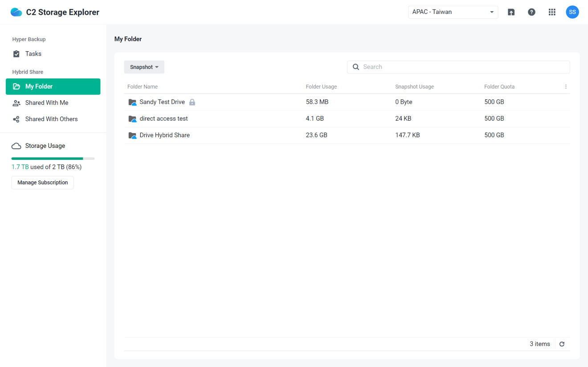Click the Drive Hybrid Share folder icon
This screenshot has height=367, width=588.
132,135
